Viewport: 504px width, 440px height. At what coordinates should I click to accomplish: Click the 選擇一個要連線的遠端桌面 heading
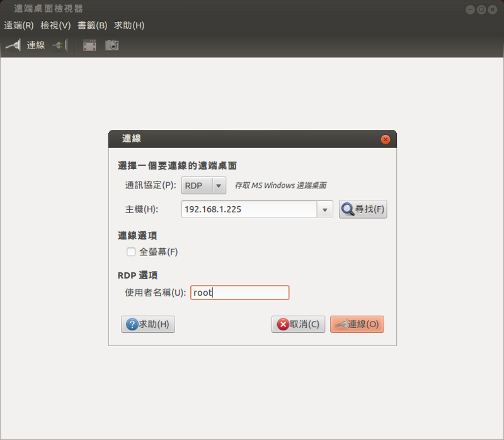[x=177, y=166]
